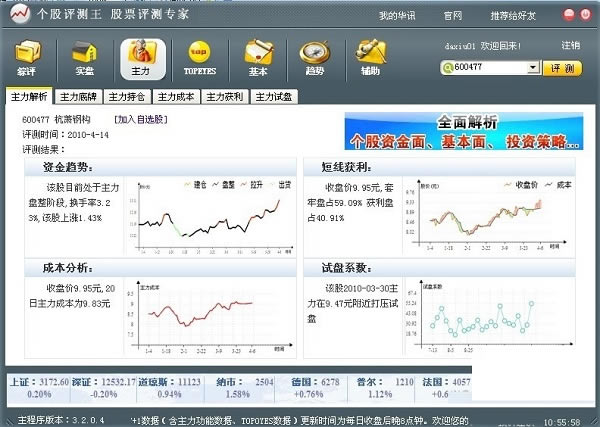This screenshot has width=600, height=427.
Task: Click the 道琼斯 11123 index entry
Action: (170, 388)
